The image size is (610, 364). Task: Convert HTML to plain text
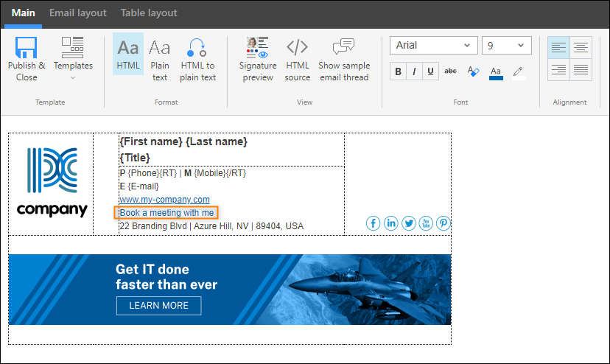197,59
